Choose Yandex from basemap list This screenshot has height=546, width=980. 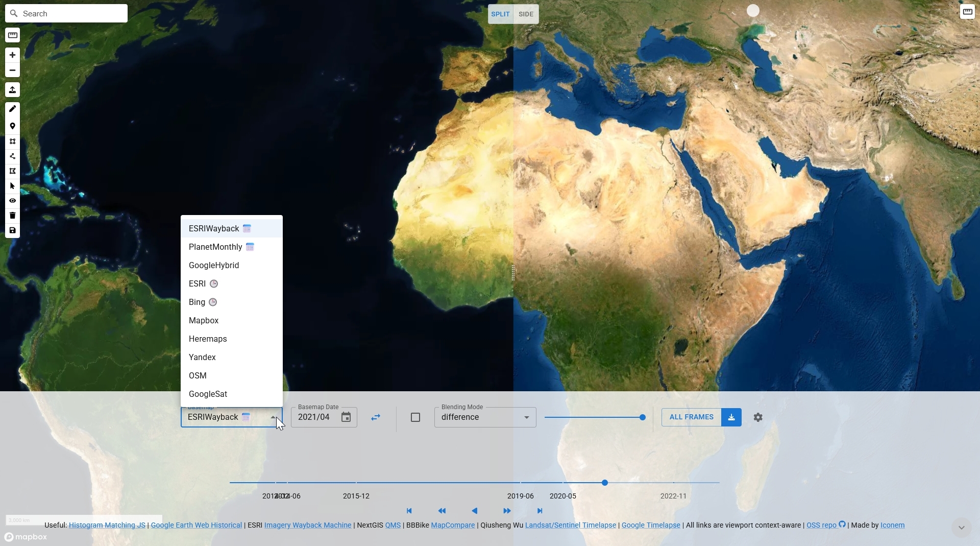point(232,357)
